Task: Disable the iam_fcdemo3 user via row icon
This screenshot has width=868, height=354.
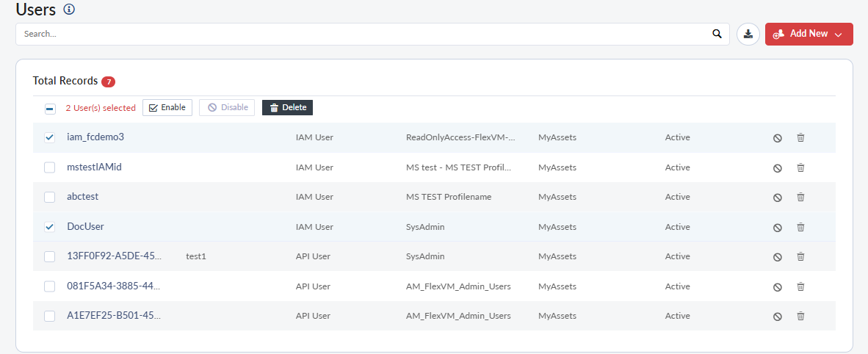Action: [777, 138]
